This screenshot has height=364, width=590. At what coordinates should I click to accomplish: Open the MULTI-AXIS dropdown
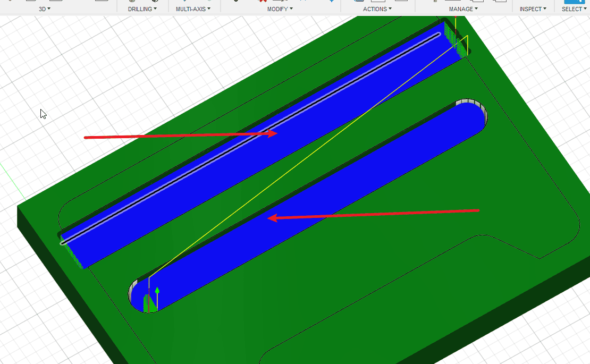tap(193, 9)
